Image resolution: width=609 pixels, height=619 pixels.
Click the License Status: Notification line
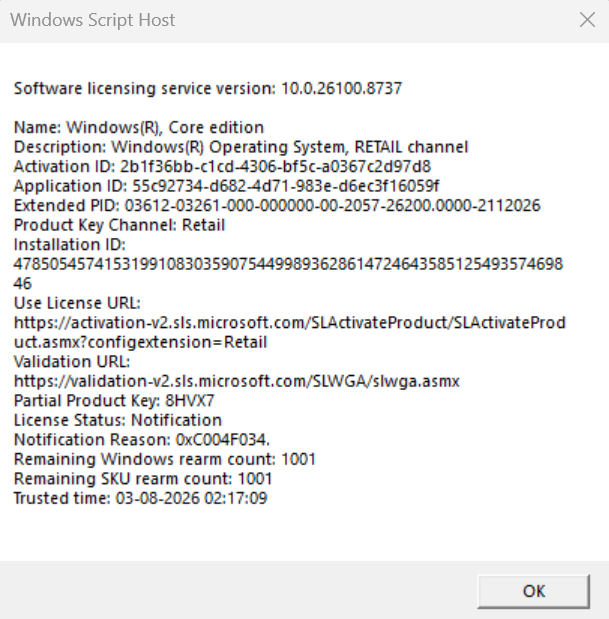[118, 420]
